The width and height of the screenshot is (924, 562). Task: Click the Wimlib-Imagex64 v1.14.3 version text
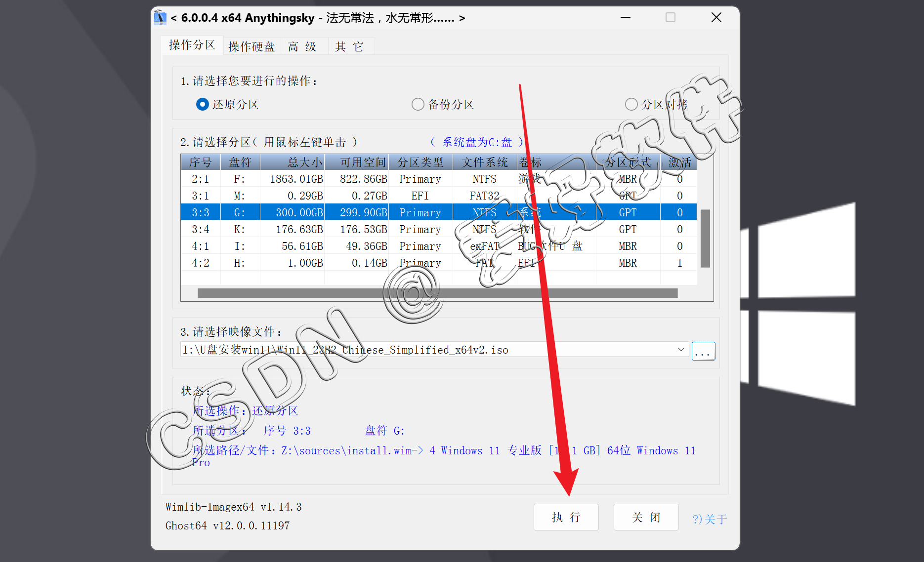[x=233, y=507]
